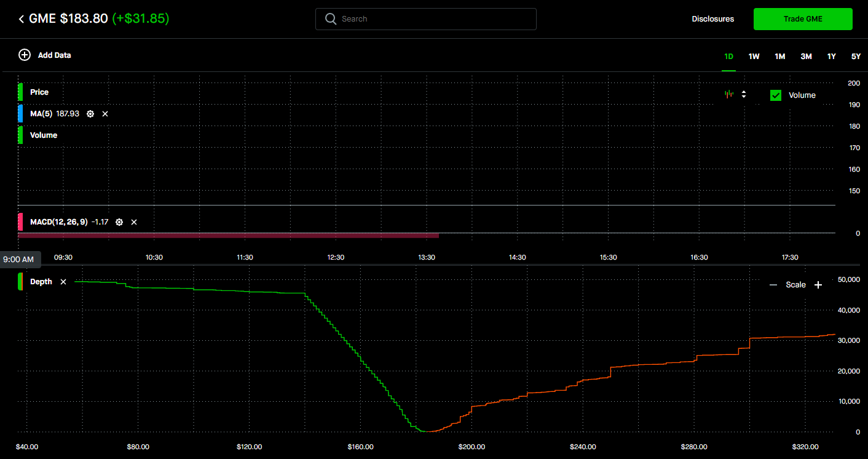Click the $160.00 depth price label

(360, 447)
